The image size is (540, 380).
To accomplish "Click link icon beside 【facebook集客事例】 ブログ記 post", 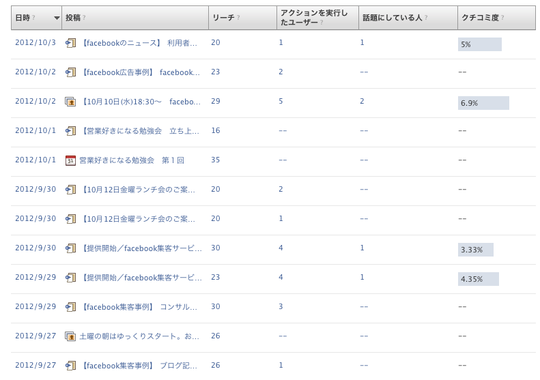I will point(71,365).
